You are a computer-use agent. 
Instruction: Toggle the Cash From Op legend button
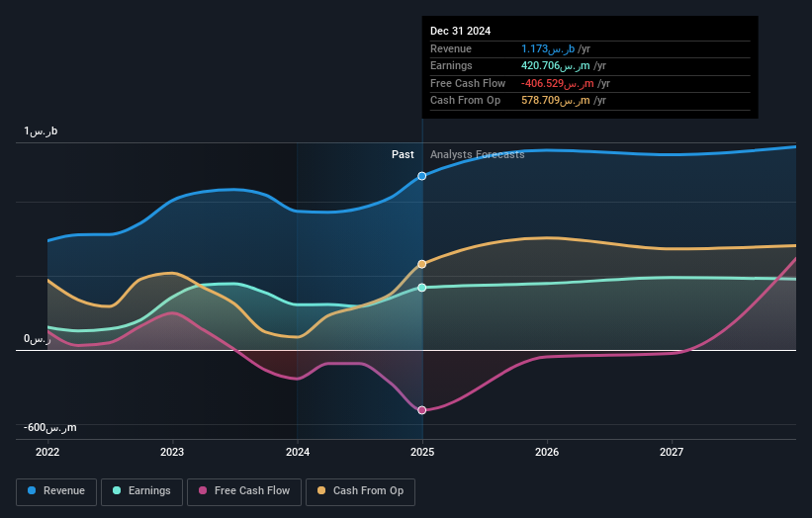coord(360,491)
